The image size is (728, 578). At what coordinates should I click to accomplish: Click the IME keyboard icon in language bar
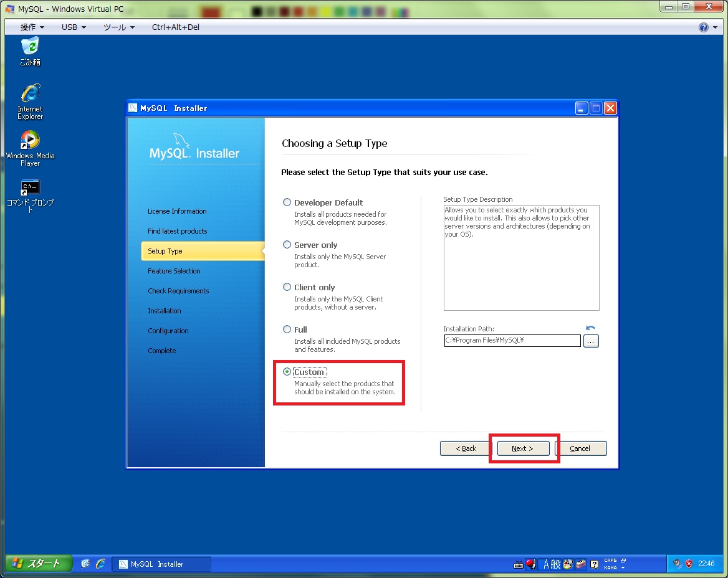click(518, 564)
